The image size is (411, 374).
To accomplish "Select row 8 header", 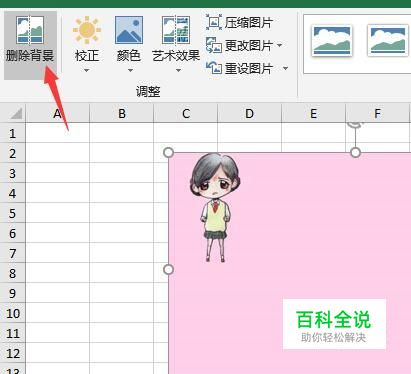I will 13,273.
